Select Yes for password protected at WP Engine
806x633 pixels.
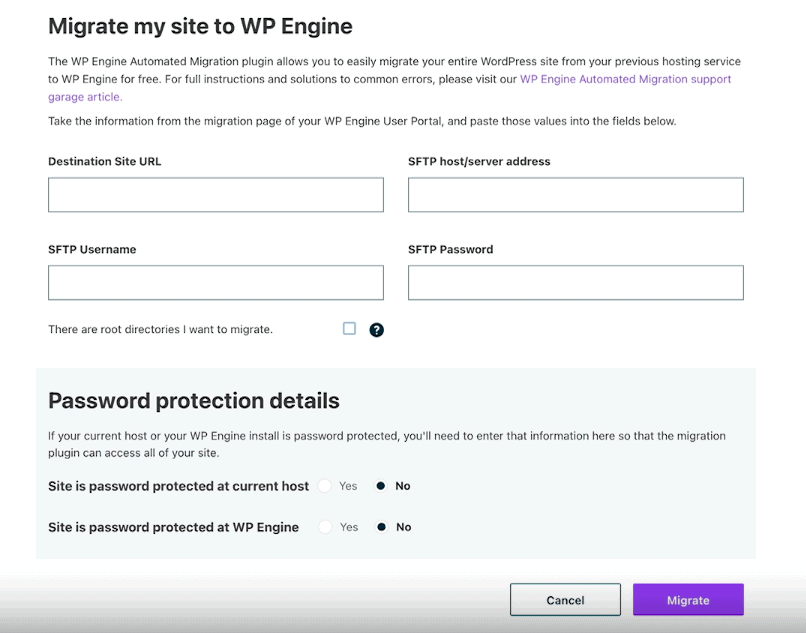point(325,527)
